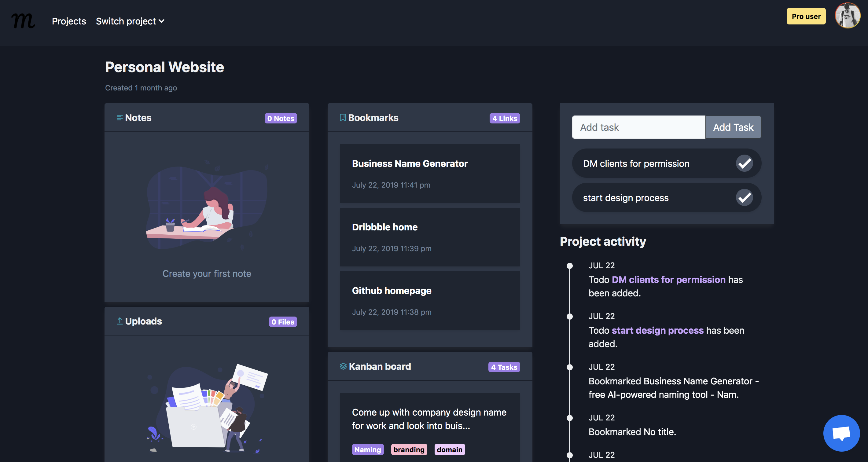Click the July 22, 2019 11:38 pm timestamp

click(392, 312)
